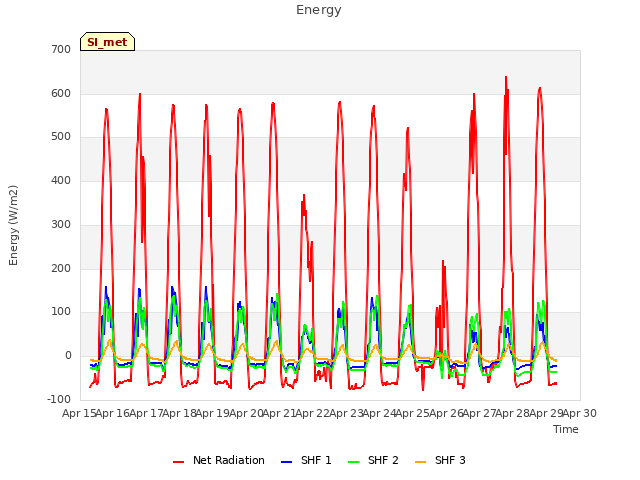The width and height of the screenshot is (640, 480).
Task: Click the Net Radiation peak near Apr 22
Action: pos(304,195)
